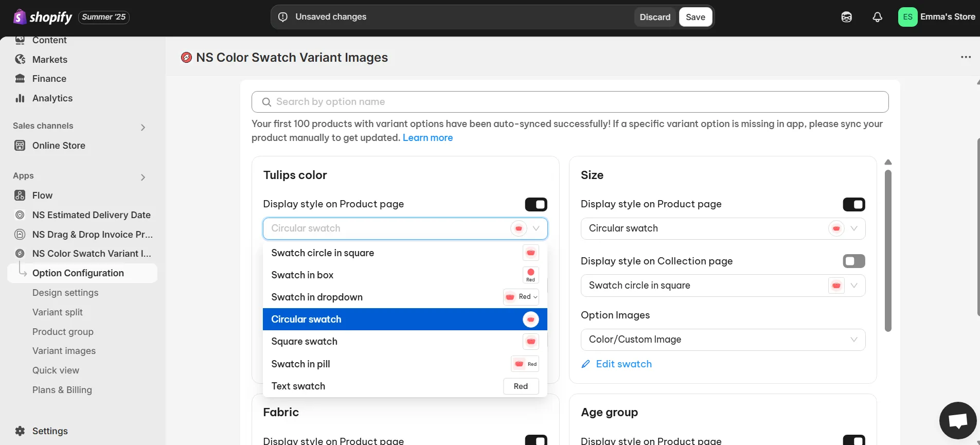Toggle Size Product page display switch

point(854,204)
